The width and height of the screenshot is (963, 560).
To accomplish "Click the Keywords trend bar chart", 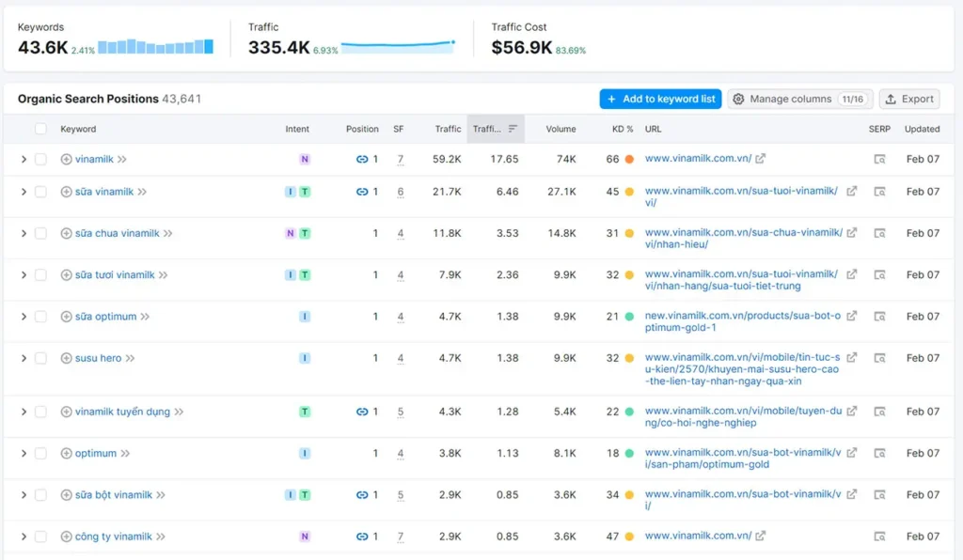I will point(155,46).
